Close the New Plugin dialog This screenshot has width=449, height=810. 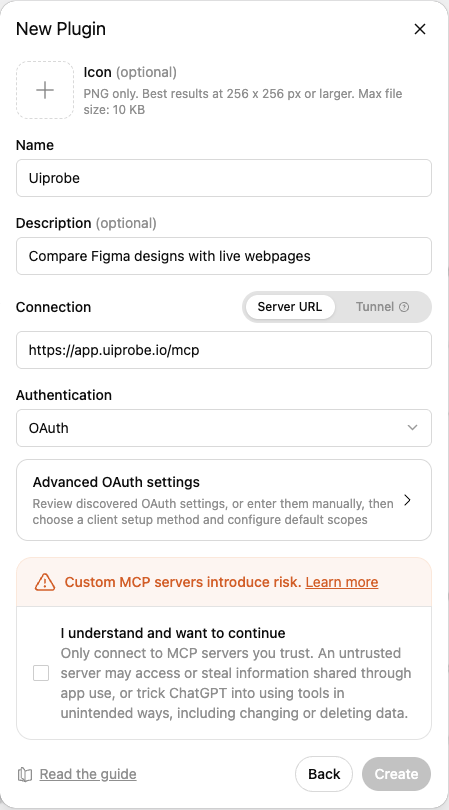click(x=420, y=29)
